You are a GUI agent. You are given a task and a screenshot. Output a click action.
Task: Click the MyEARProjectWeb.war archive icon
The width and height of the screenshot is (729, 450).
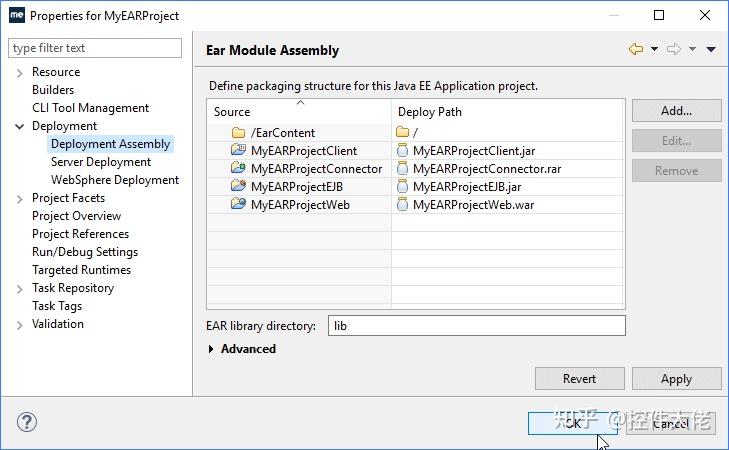(x=402, y=205)
